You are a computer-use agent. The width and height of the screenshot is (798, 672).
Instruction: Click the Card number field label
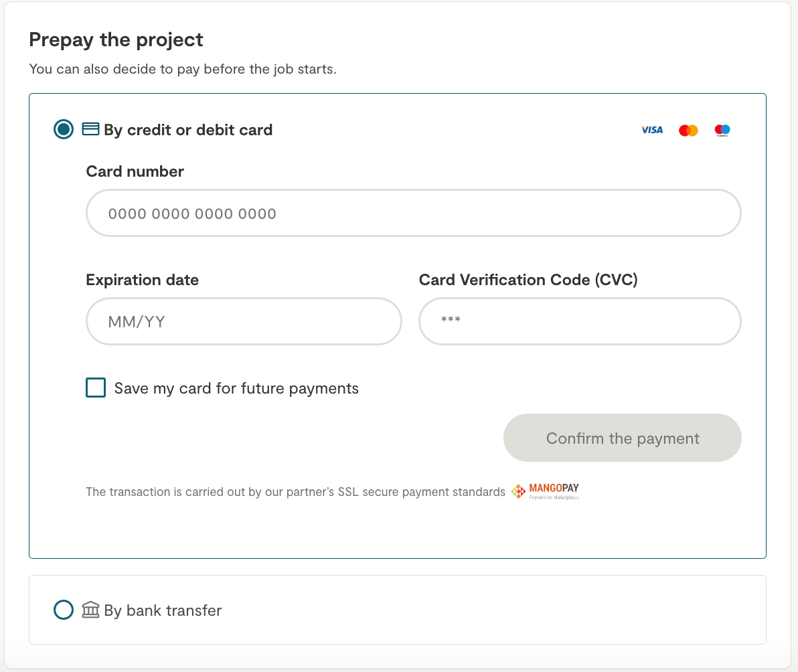[135, 171]
